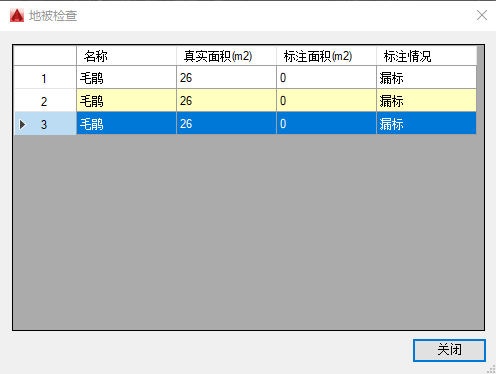Click the highlighted 毛鹃 cell in row 3
The height and width of the screenshot is (374, 496).
pyautogui.click(x=126, y=123)
